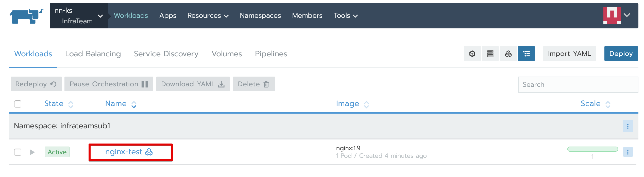Switch to node group view icon
Screen dimensions: 644x177
[490, 54]
